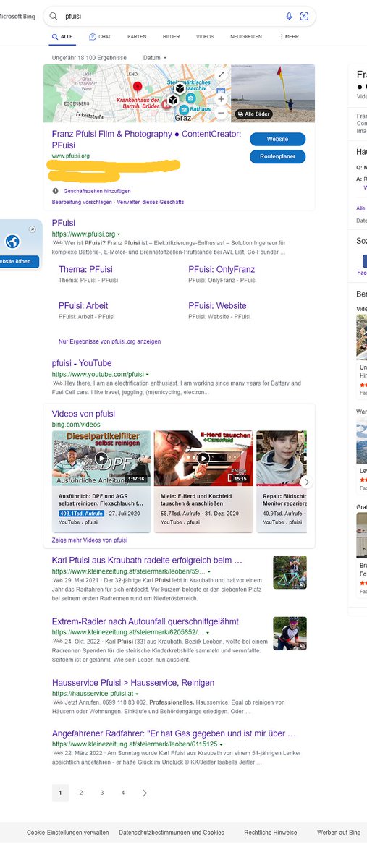Click clock icon beside Geschäftszeiten hinzufügen
The width and height of the screenshot is (367, 868).
click(56, 191)
